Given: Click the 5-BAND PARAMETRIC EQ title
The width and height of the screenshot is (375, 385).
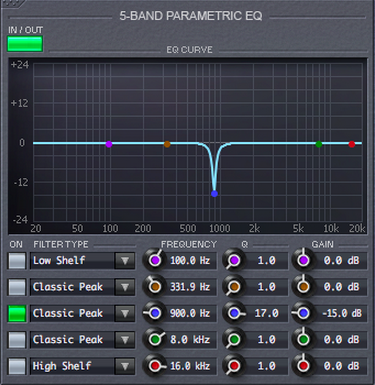Looking at the screenshot, I should [191, 16].
